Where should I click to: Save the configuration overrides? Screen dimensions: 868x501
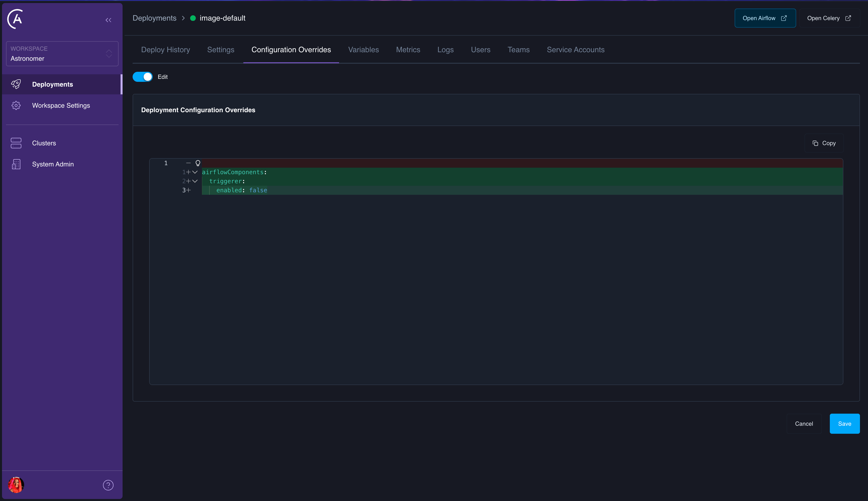(x=845, y=424)
